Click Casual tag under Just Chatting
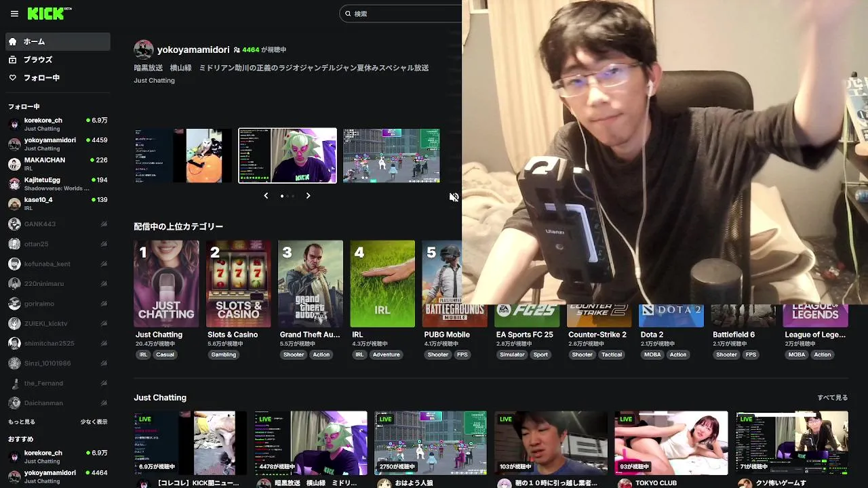Viewport: 868px width, 488px height. tap(165, 354)
